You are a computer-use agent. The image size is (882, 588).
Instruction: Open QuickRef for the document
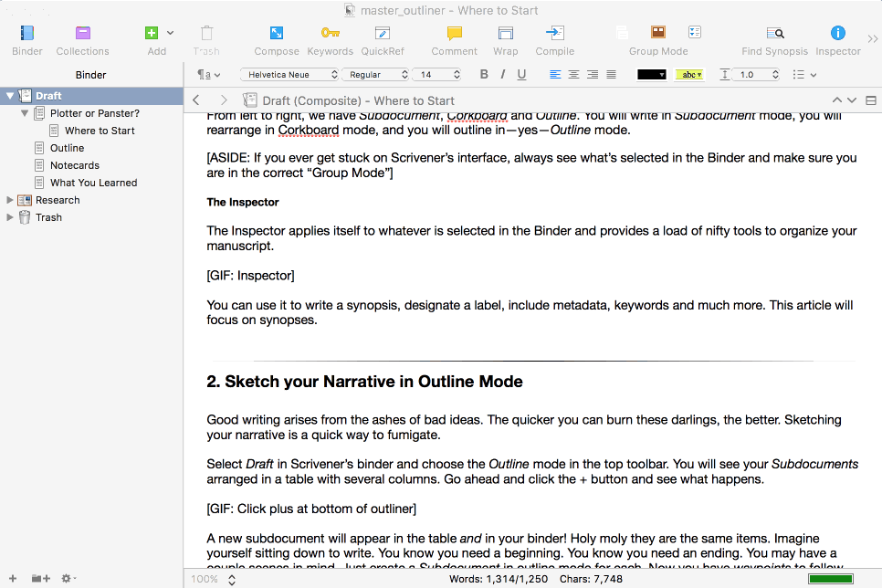[383, 33]
